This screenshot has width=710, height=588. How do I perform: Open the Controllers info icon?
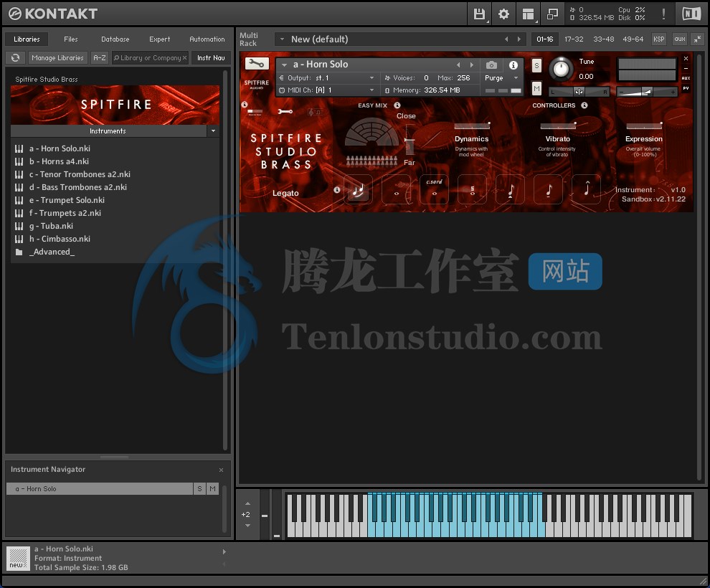[x=584, y=105]
